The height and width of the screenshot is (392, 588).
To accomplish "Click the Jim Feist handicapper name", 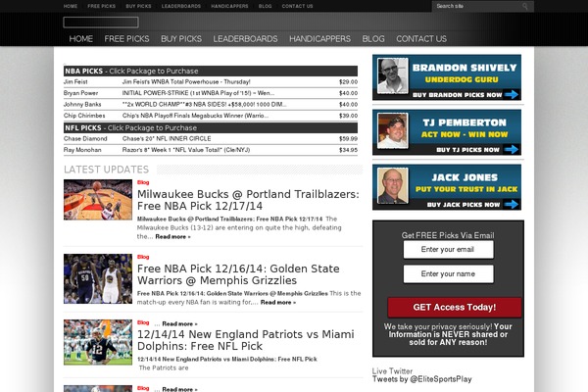I will [x=75, y=81].
